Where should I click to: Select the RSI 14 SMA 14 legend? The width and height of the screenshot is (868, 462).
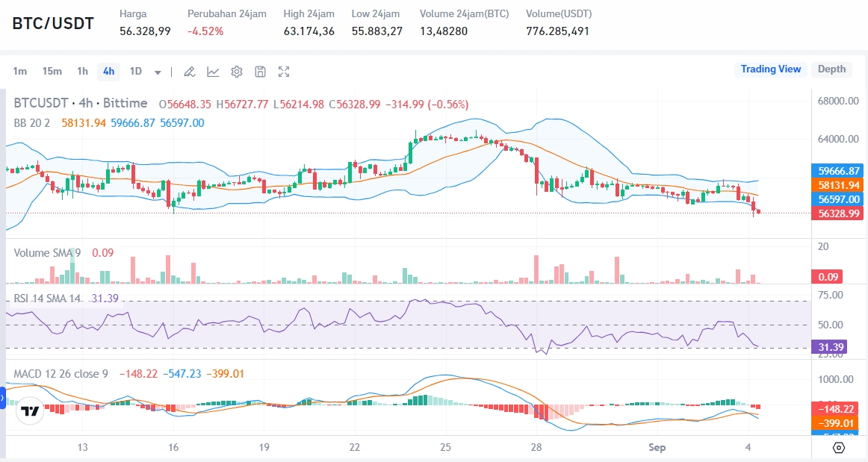(x=47, y=299)
